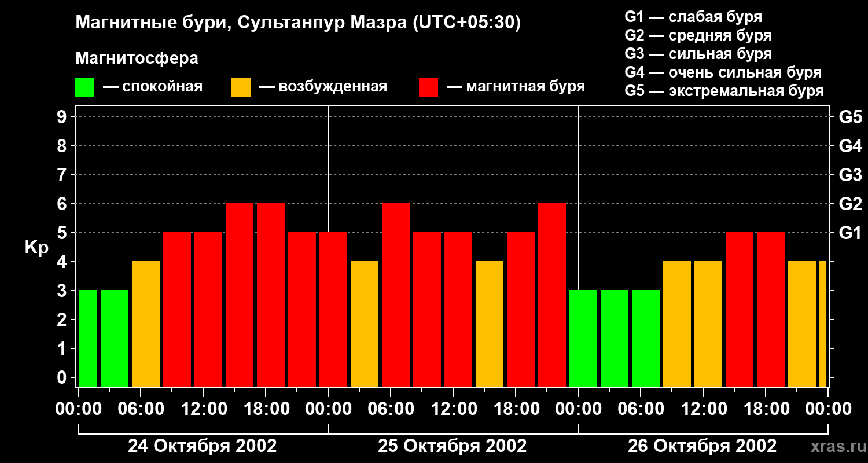
Task: Click the wide green bar on 24 Октября
Action: 115,338
